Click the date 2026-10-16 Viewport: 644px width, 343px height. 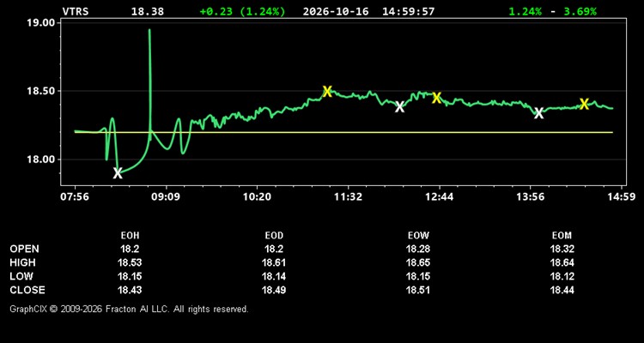[x=337, y=11]
